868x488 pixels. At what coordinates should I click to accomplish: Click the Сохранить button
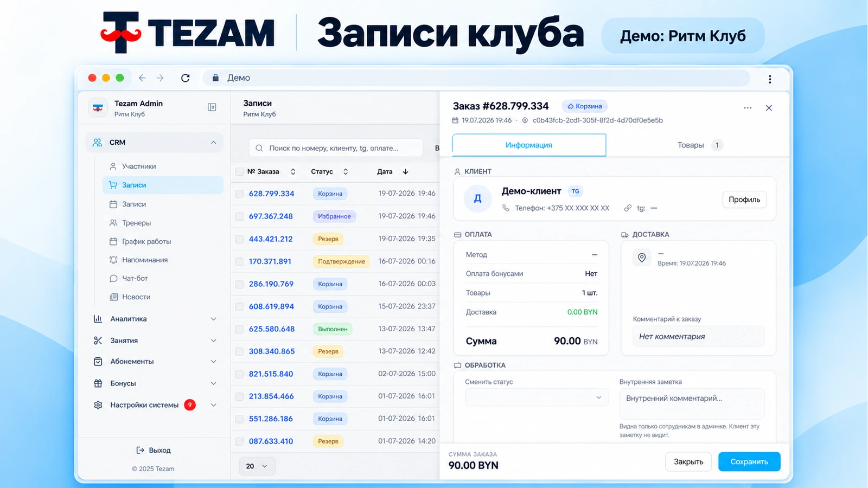[749, 462]
